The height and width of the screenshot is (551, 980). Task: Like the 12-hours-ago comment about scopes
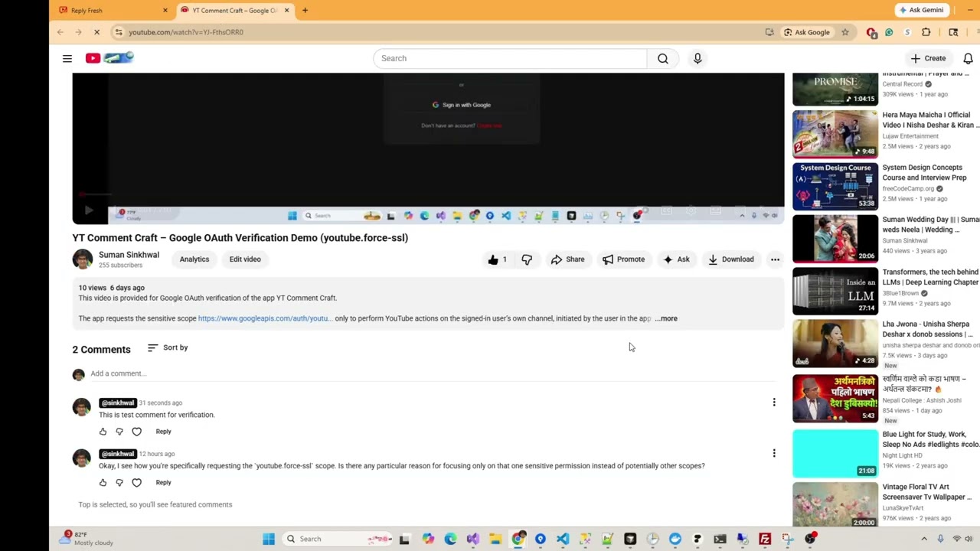tap(103, 483)
